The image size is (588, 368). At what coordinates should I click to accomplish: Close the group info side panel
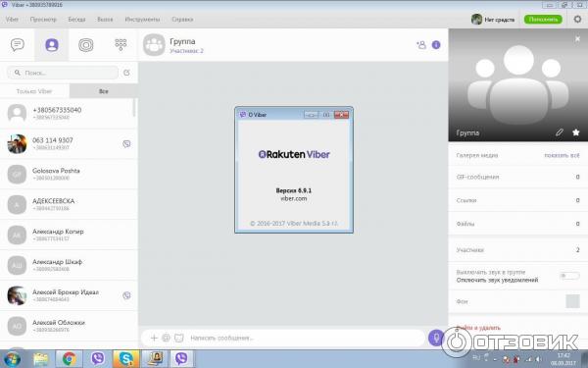pos(577,38)
